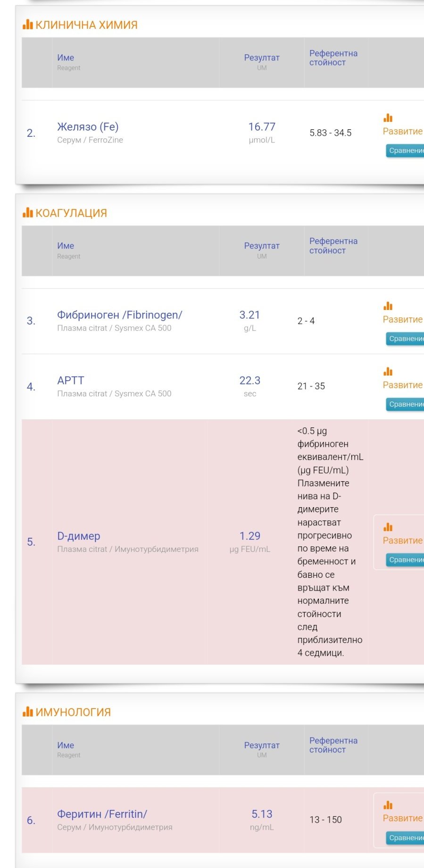Open the trend chart icon for Желязо (Fe)
Screen dimensions: 424x868
click(388, 118)
